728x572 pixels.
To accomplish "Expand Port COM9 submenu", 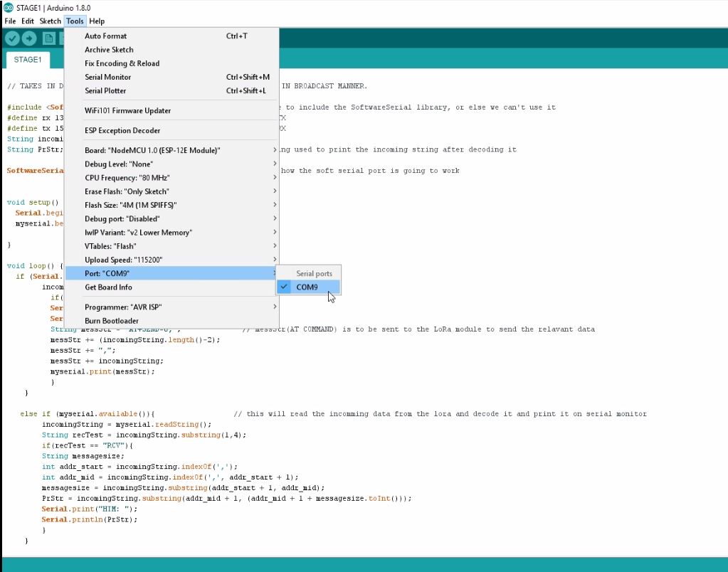I will click(x=172, y=273).
